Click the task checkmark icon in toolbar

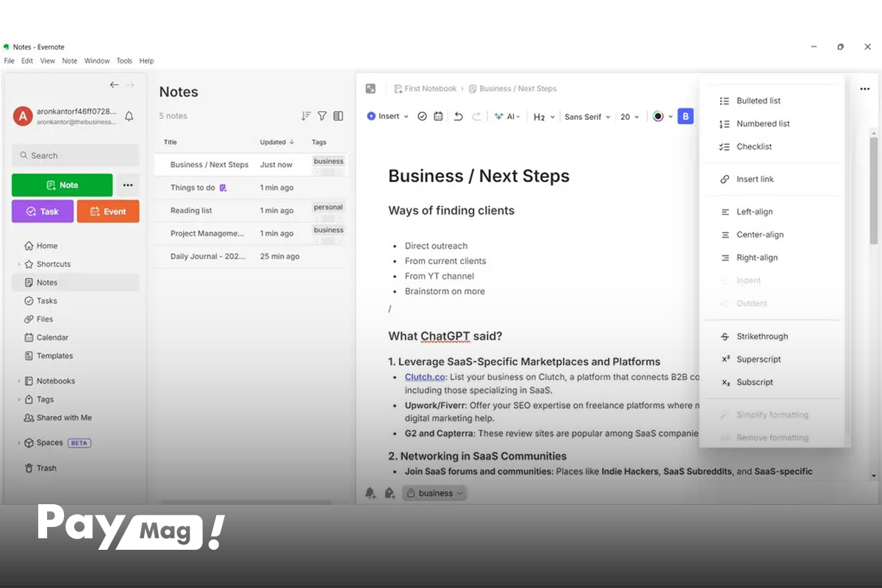pyautogui.click(x=422, y=116)
